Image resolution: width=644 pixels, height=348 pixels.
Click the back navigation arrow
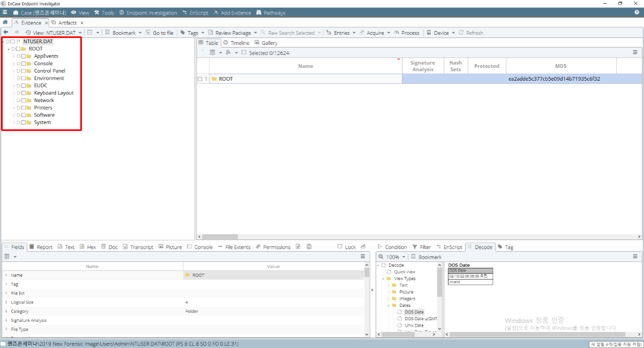pos(6,33)
